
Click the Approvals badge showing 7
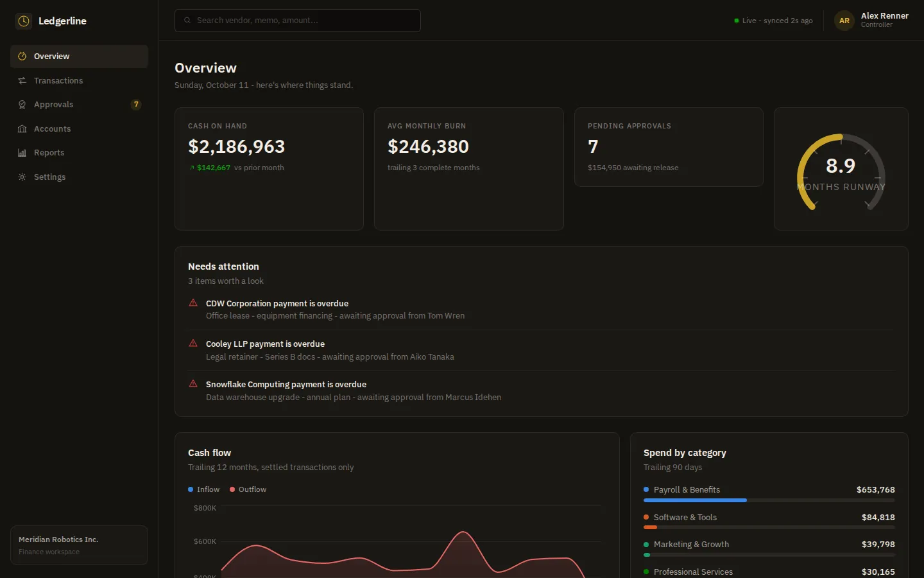click(136, 104)
